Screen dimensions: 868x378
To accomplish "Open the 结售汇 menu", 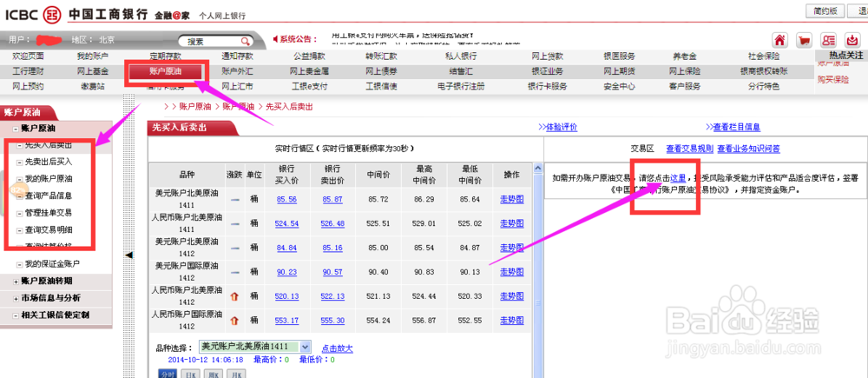I will (x=461, y=71).
